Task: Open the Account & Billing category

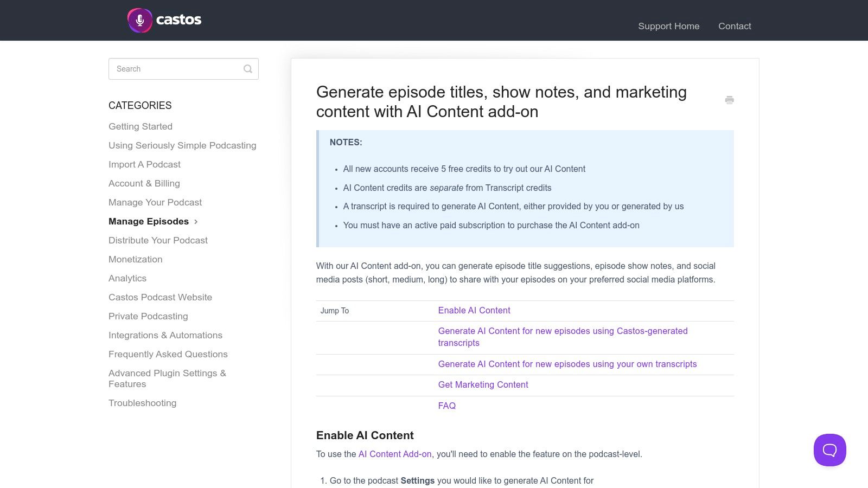Action: 144,183
